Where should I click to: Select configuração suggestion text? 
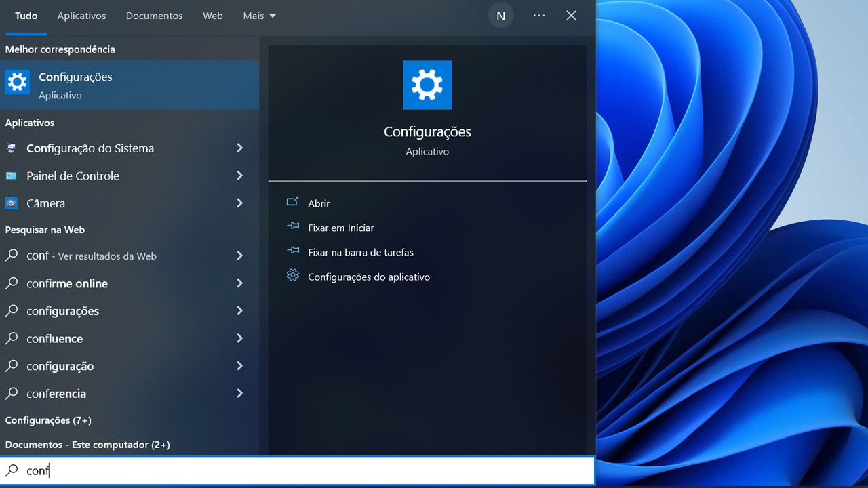point(60,366)
